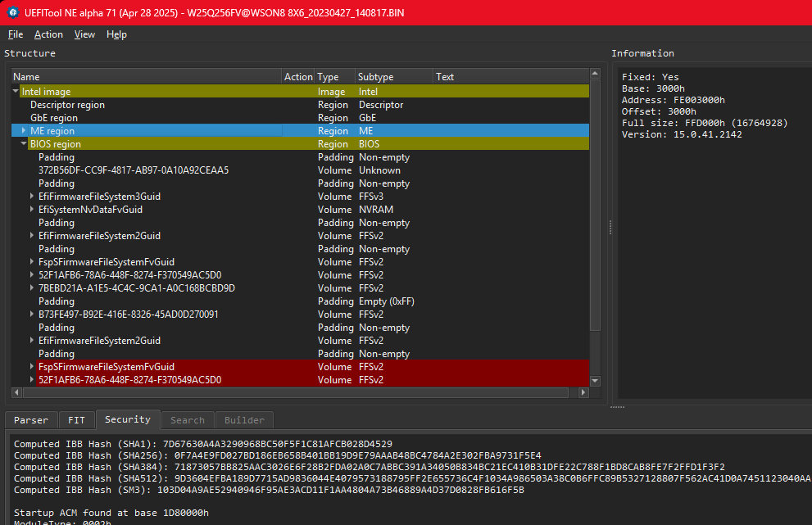Select the BIOS region row name

pyautogui.click(x=56, y=144)
